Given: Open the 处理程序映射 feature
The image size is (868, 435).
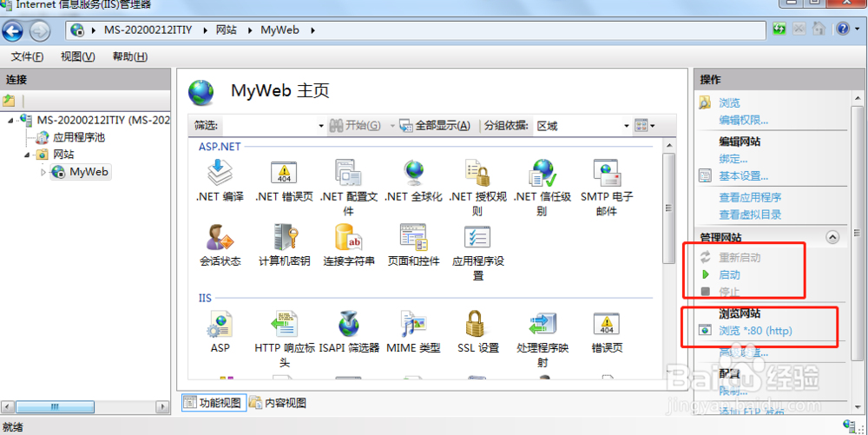Looking at the screenshot, I should point(542,339).
